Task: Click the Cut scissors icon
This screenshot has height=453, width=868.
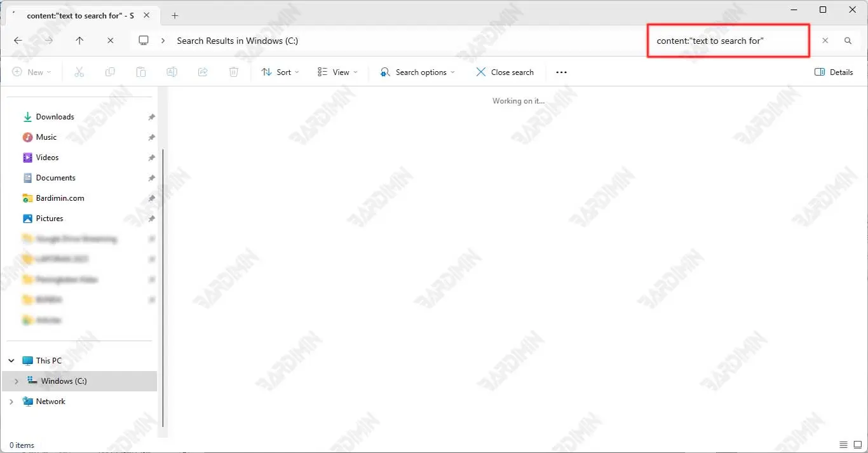Action: pos(79,72)
